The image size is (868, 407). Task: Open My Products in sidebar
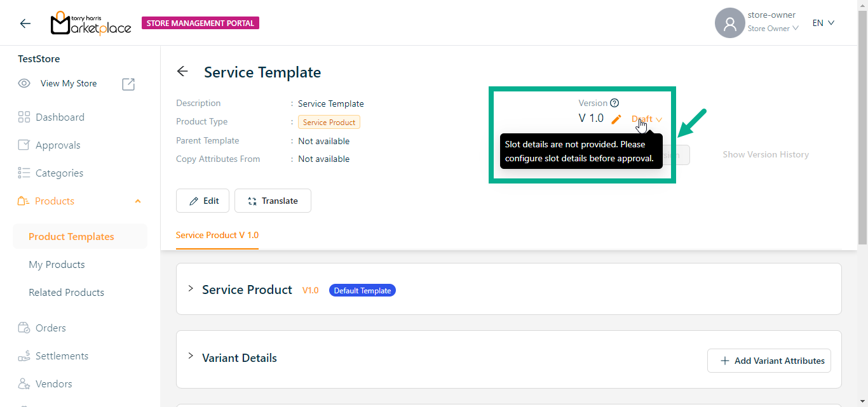(57, 265)
